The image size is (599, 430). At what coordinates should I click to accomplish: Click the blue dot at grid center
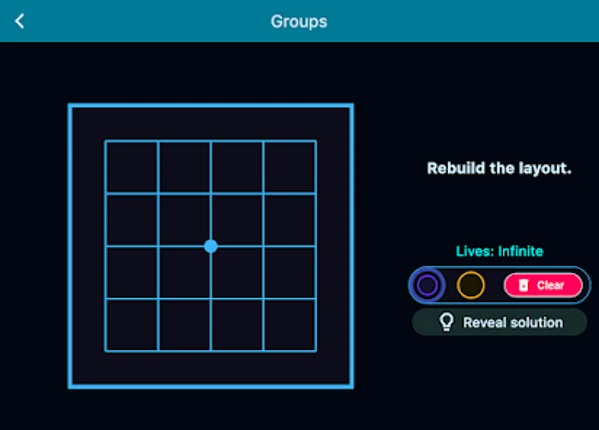[210, 246]
